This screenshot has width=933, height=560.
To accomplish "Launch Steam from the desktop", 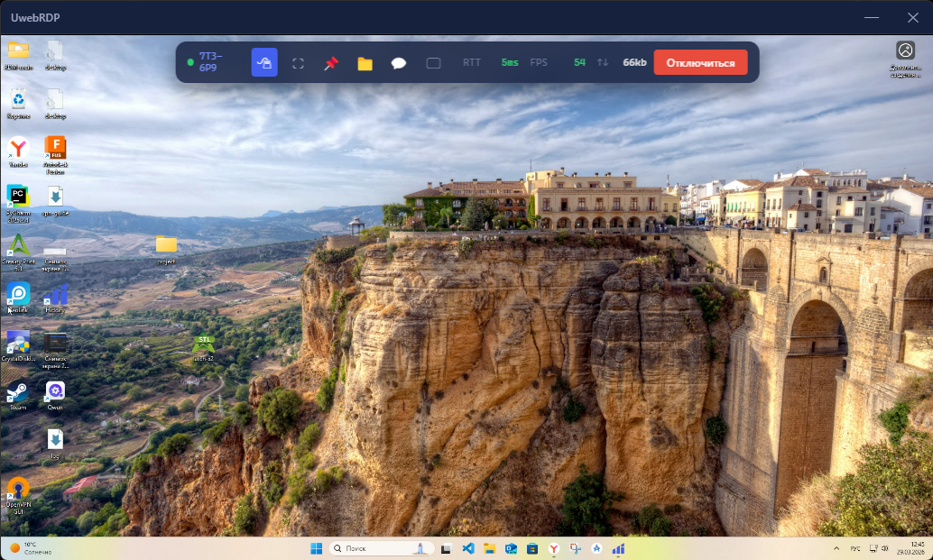I will pyautogui.click(x=18, y=392).
